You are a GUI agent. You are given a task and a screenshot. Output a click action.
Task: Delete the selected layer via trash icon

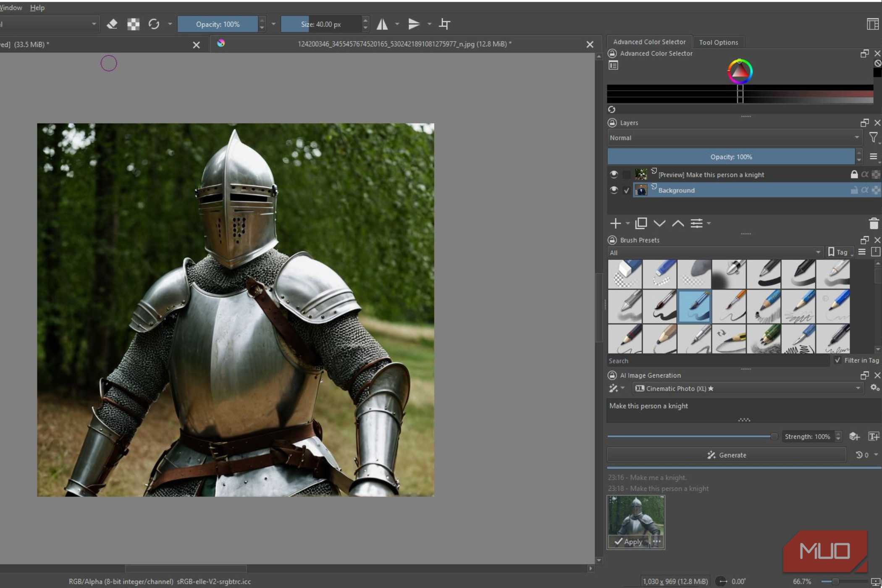tap(874, 223)
